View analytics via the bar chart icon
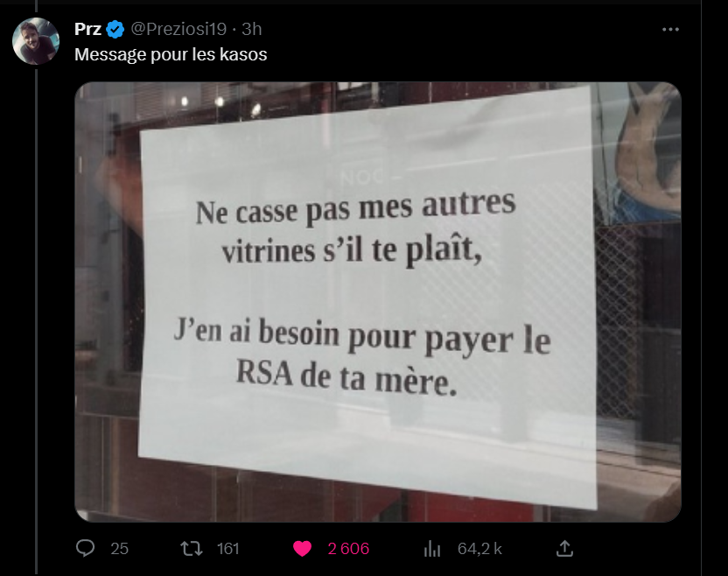The image size is (728, 576). (x=431, y=549)
